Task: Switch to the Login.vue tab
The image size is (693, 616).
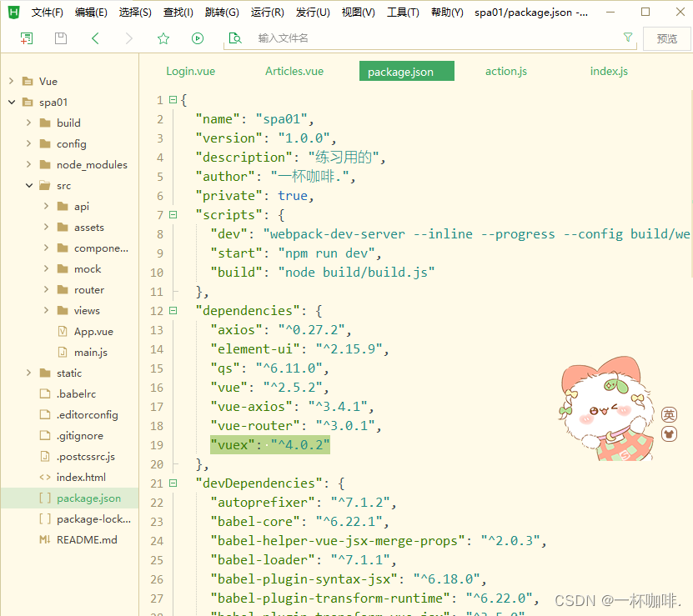Action: click(190, 71)
